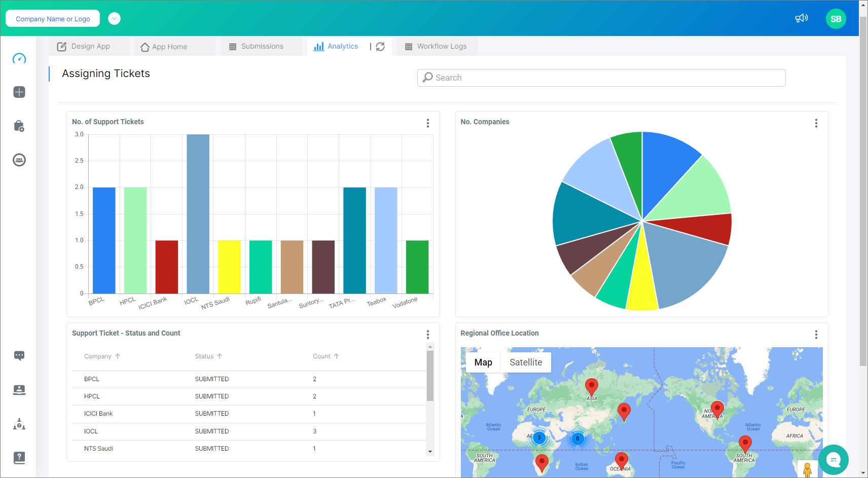Image resolution: width=868 pixels, height=478 pixels.
Task: Click the Company Name or Logo button
Action: coord(53,19)
